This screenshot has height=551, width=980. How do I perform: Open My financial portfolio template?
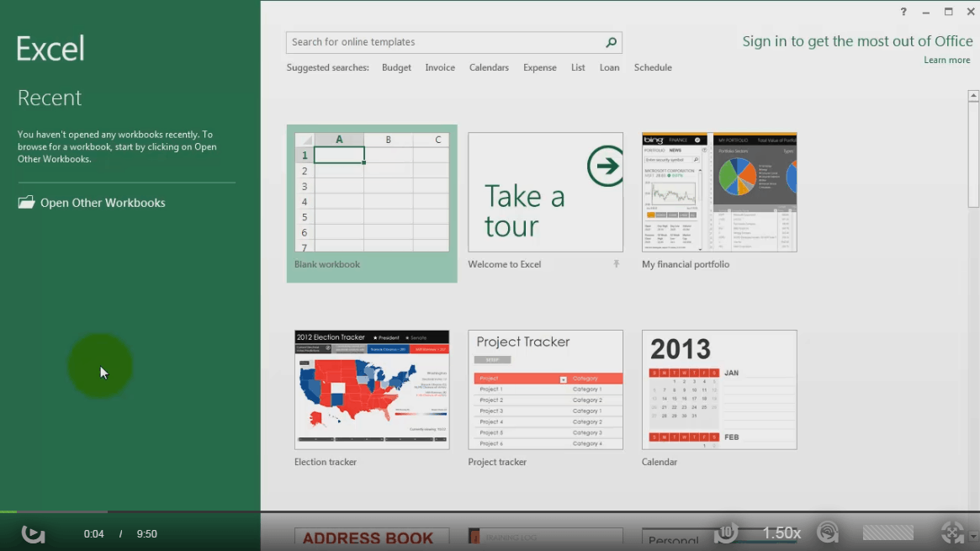(x=719, y=192)
